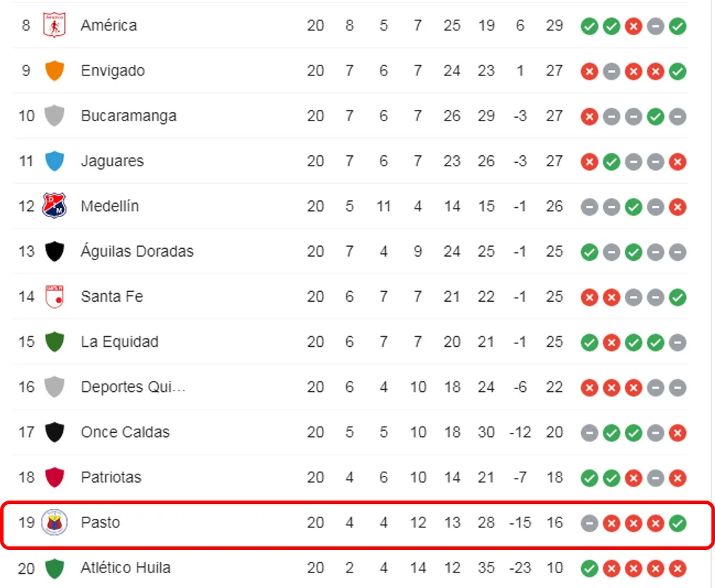Open the truncated Deportes Qui... team link
The height and width of the screenshot is (588, 715).
pos(133,387)
